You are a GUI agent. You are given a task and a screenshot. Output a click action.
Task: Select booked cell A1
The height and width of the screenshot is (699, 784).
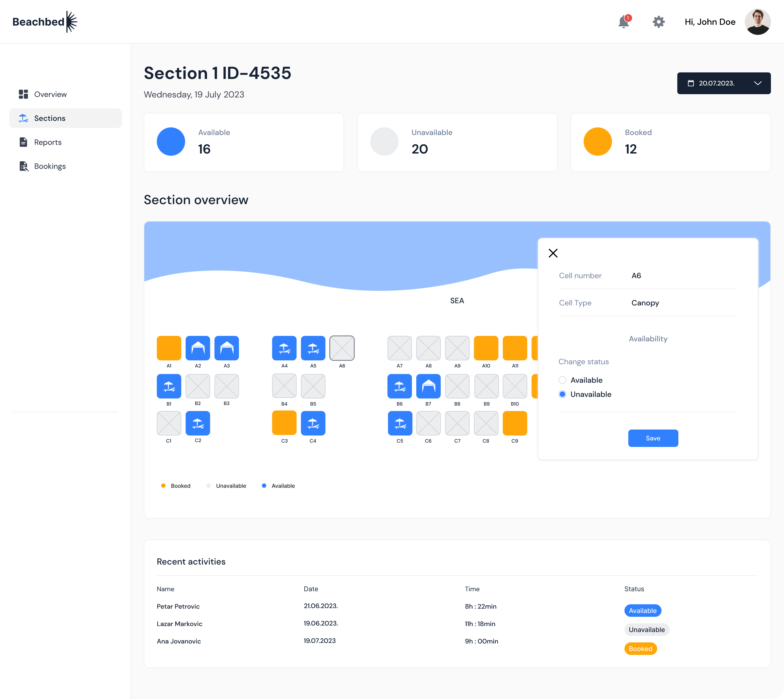(x=169, y=348)
